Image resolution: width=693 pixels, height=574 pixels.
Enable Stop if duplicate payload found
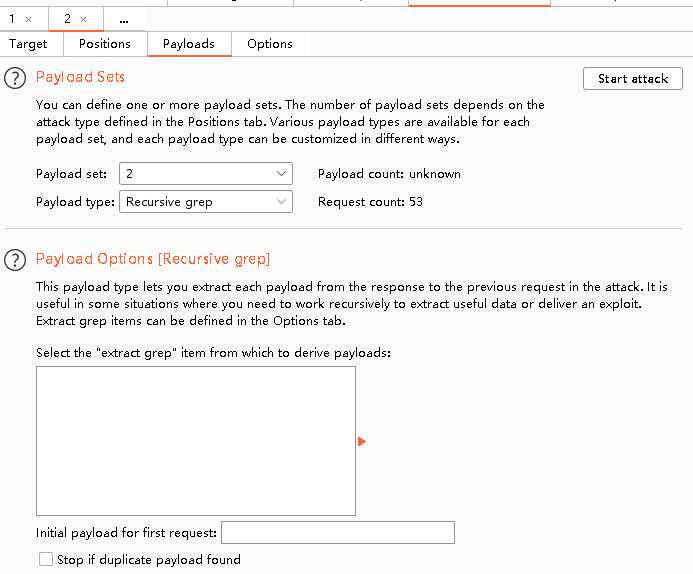tap(46, 559)
